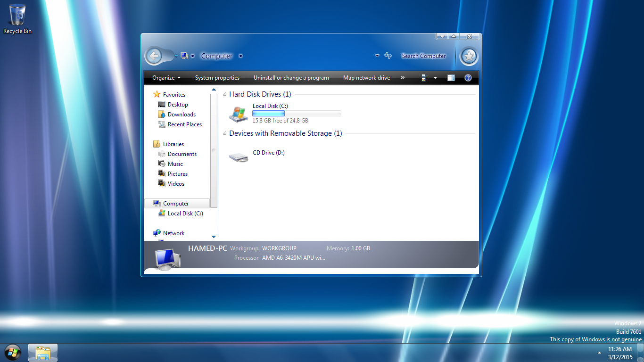644x362 pixels.
Task: Click the Back navigation arrow button
Action: click(154, 56)
